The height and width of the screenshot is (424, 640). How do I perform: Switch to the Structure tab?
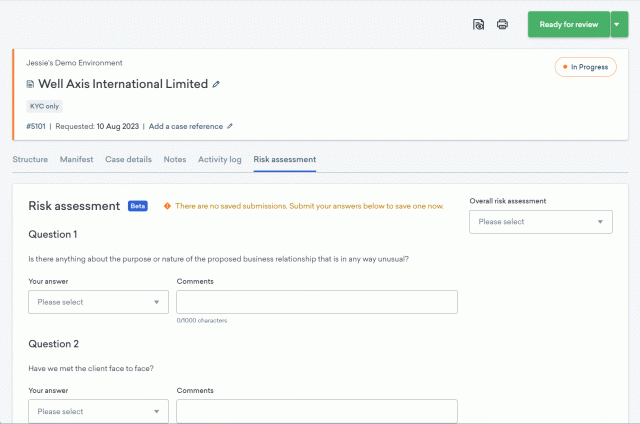click(x=30, y=159)
